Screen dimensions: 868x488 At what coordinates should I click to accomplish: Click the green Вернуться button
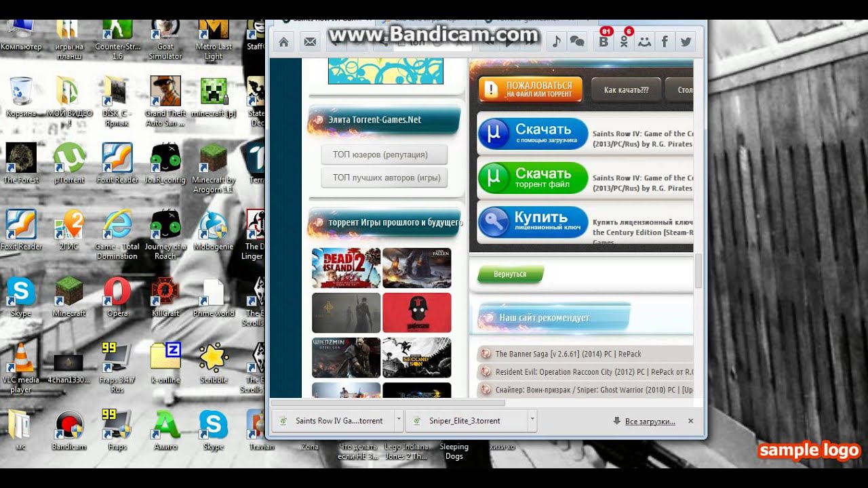click(510, 274)
